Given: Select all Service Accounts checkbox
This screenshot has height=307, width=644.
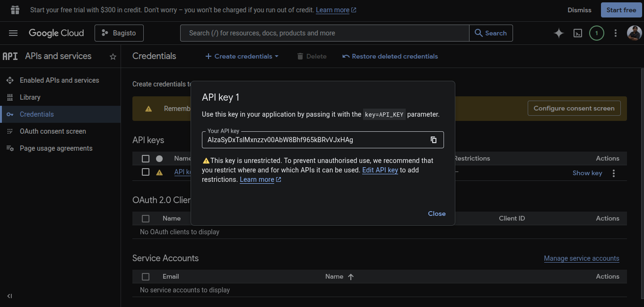Looking at the screenshot, I should coord(146,277).
